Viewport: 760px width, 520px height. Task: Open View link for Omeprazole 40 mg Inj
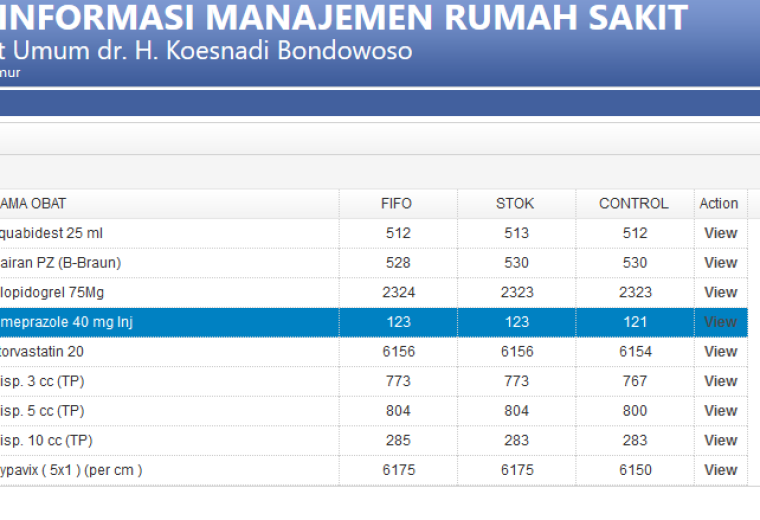[720, 322]
